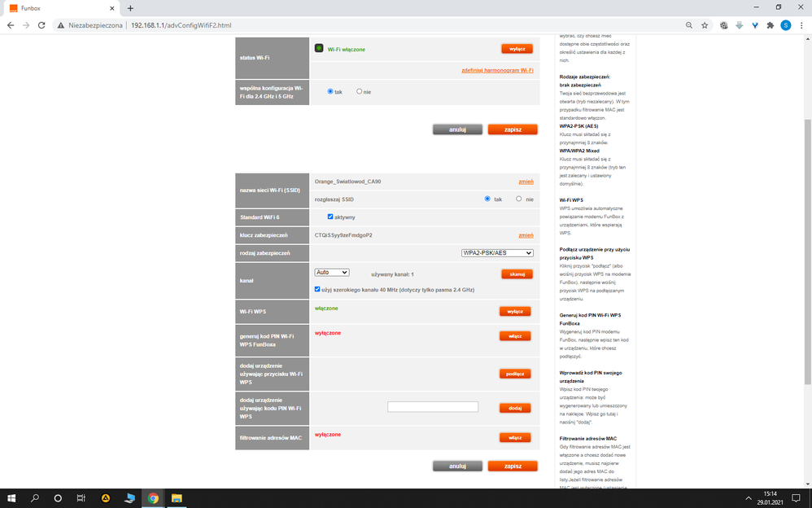Click włącz for generuj kod PIN WPS
Viewport: 812px width, 508px height.
click(515, 336)
